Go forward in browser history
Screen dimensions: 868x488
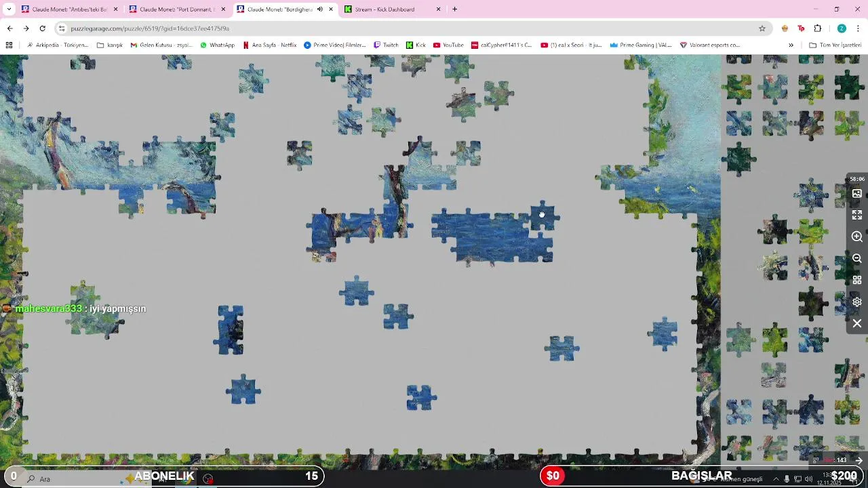click(26, 28)
